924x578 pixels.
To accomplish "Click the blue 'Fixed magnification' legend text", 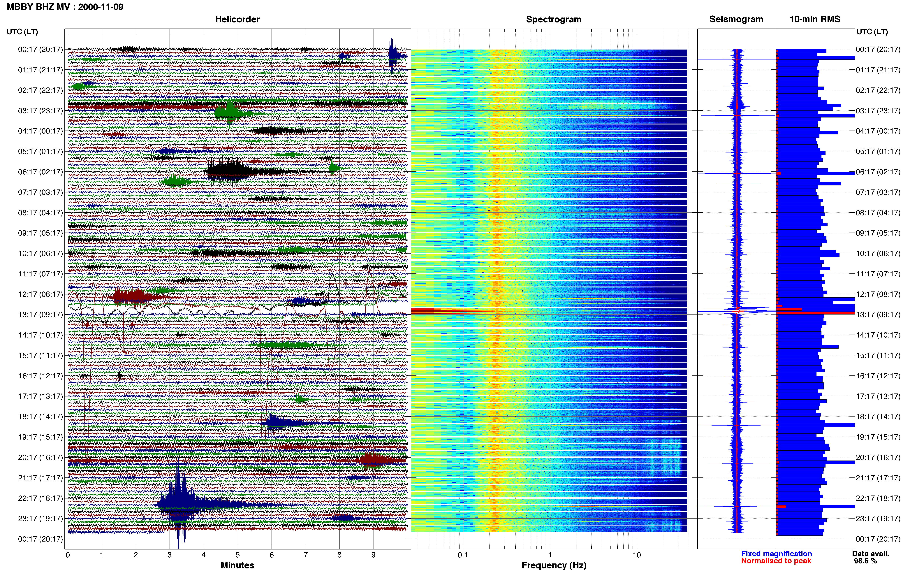I will [x=777, y=554].
